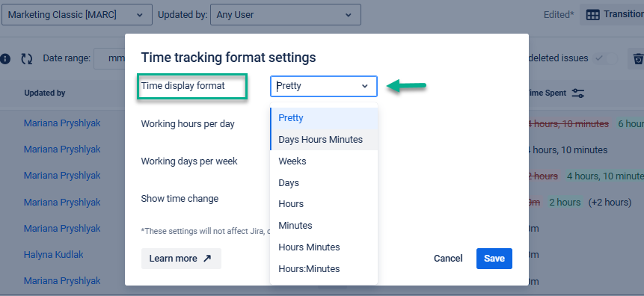
Task: Click the Cancel button
Action: tap(448, 259)
